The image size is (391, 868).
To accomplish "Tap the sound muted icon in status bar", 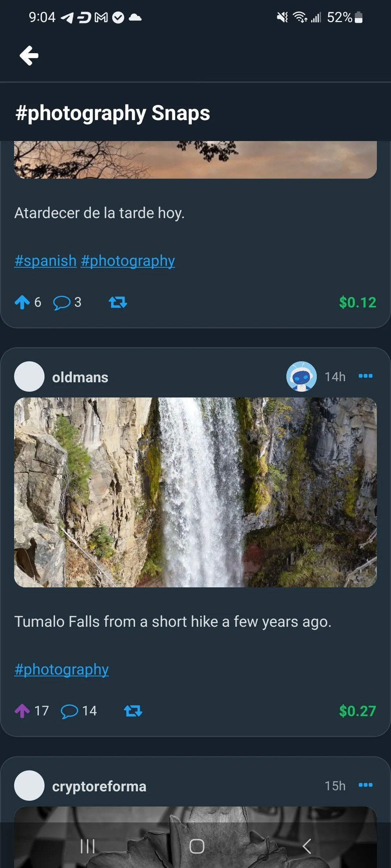I will pos(282,17).
